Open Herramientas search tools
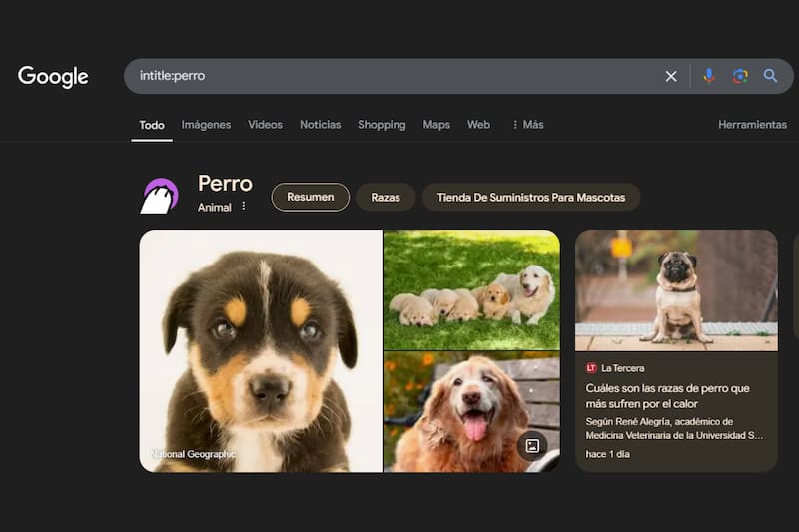Image resolution: width=799 pixels, height=532 pixels. coord(752,125)
